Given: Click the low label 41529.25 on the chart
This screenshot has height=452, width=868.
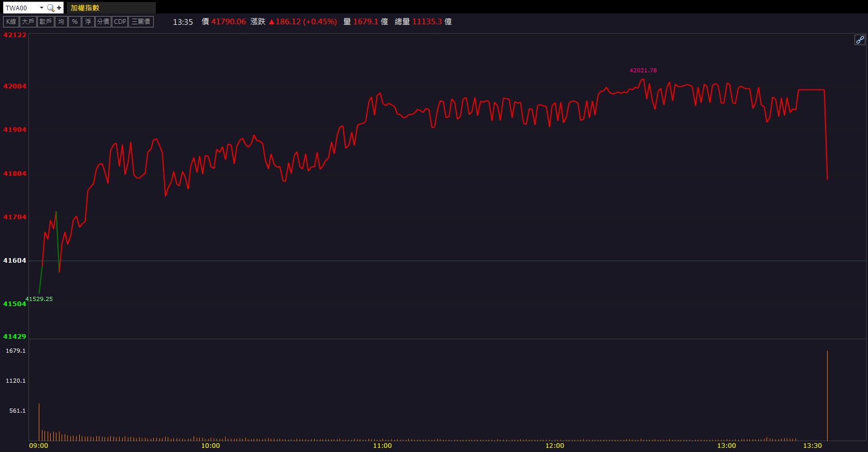Looking at the screenshot, I should click(39, 299).
